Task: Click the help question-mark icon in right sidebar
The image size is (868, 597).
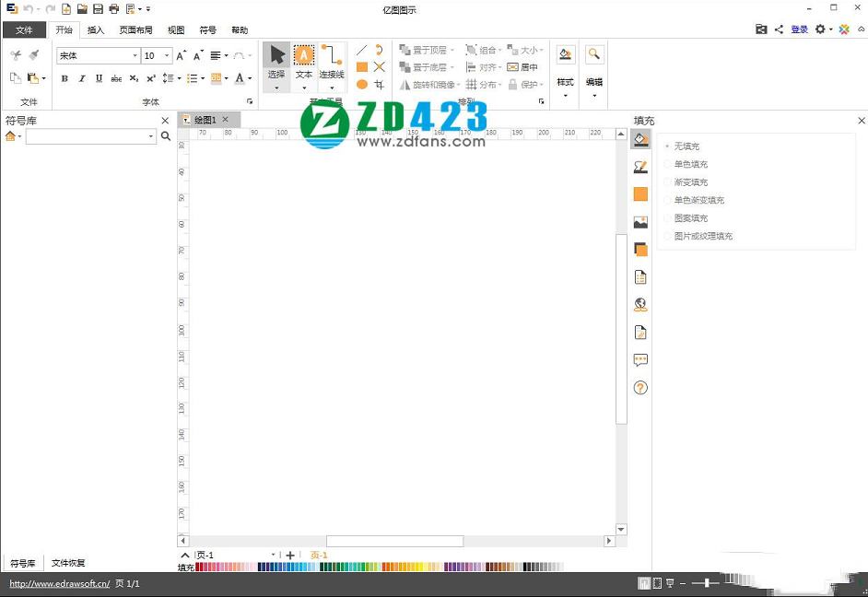Action: (x=640, y=387)
